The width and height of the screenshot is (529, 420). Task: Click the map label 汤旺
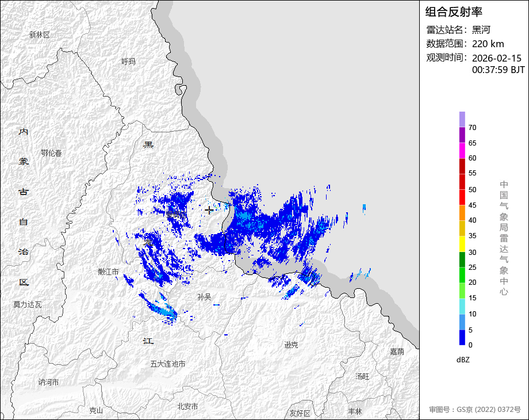[362, 376]
